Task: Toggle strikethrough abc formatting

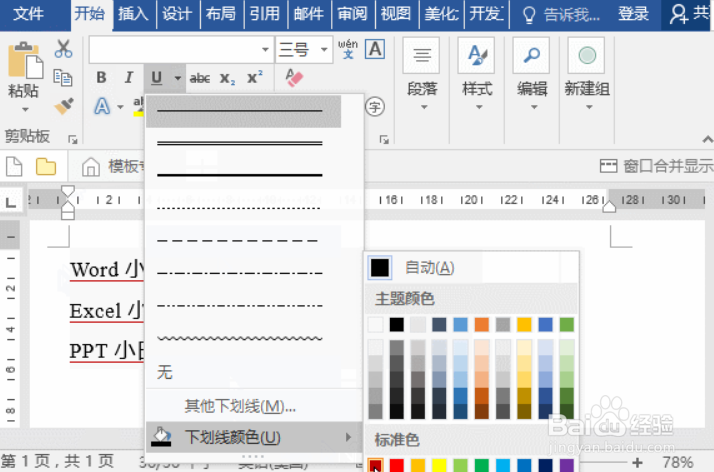Action: click(x=199, y=78)
